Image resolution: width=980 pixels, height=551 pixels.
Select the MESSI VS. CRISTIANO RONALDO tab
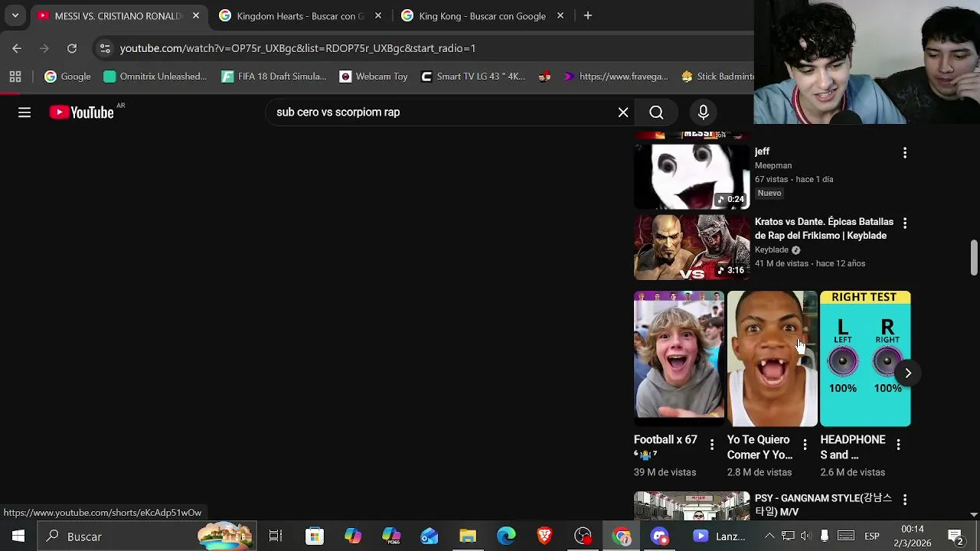[x=119, y=15]
